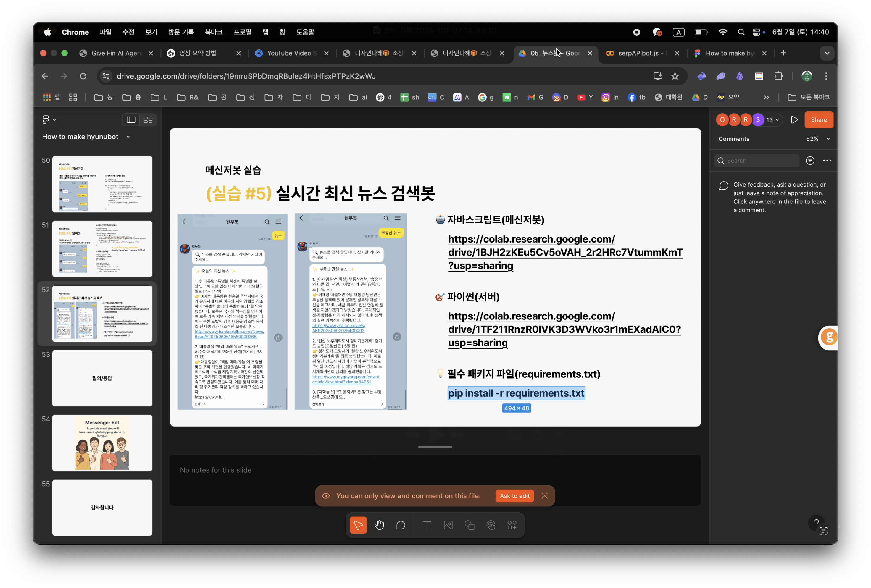
Task: Open the help question mark button
Action: [x=816, y=522]
